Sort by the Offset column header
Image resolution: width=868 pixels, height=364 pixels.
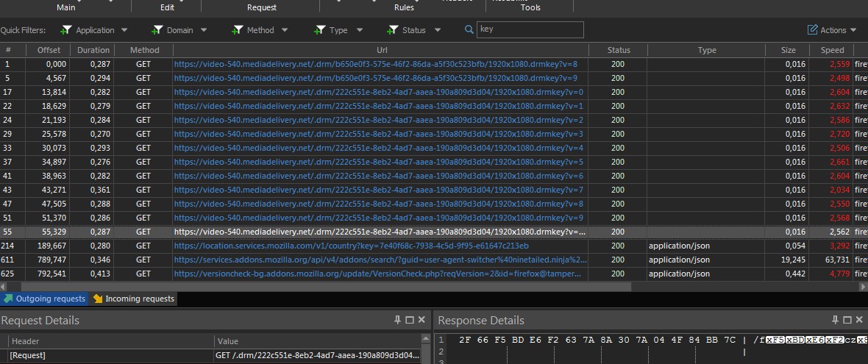(49, 50)
